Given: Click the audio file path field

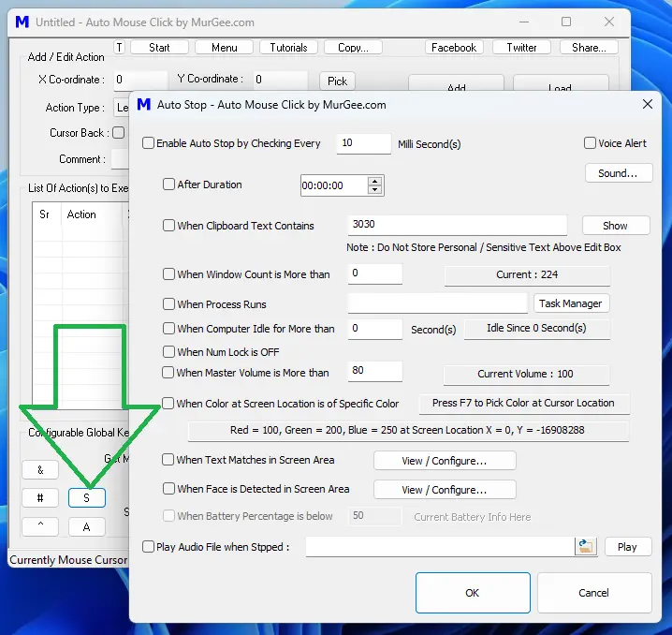Looking at the screenshot, I should pyautogui.click(x=440, y=547).
